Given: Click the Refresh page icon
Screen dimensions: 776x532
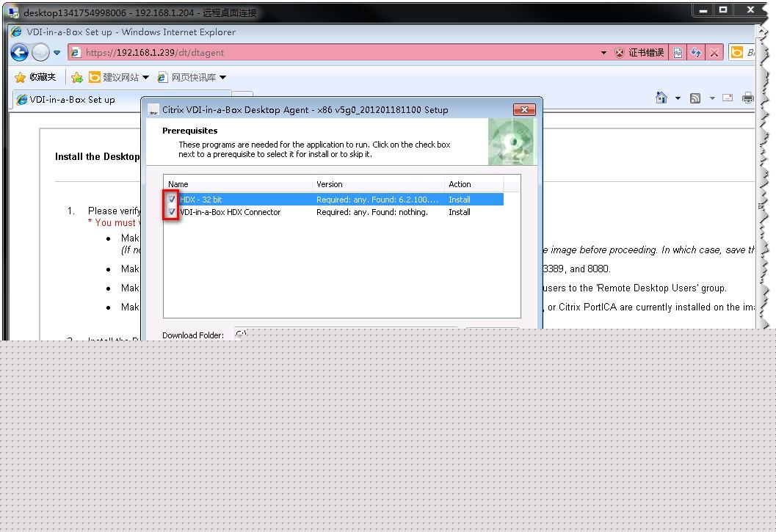Looking at the screenshot, I should point(696,52).
